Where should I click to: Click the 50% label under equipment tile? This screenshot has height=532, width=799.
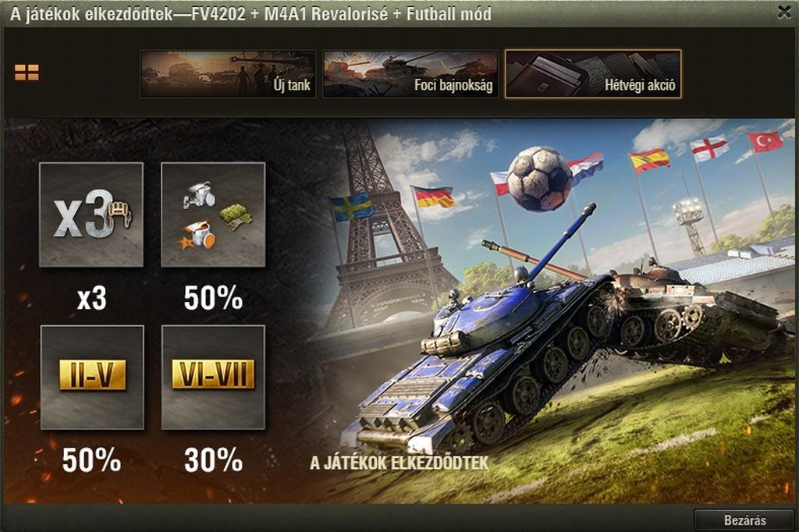coord(213,298)
